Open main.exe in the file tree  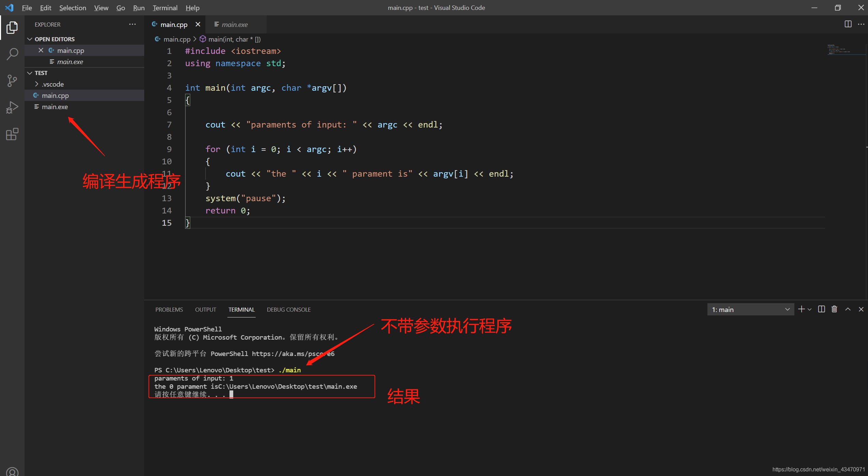pos(55,107)
